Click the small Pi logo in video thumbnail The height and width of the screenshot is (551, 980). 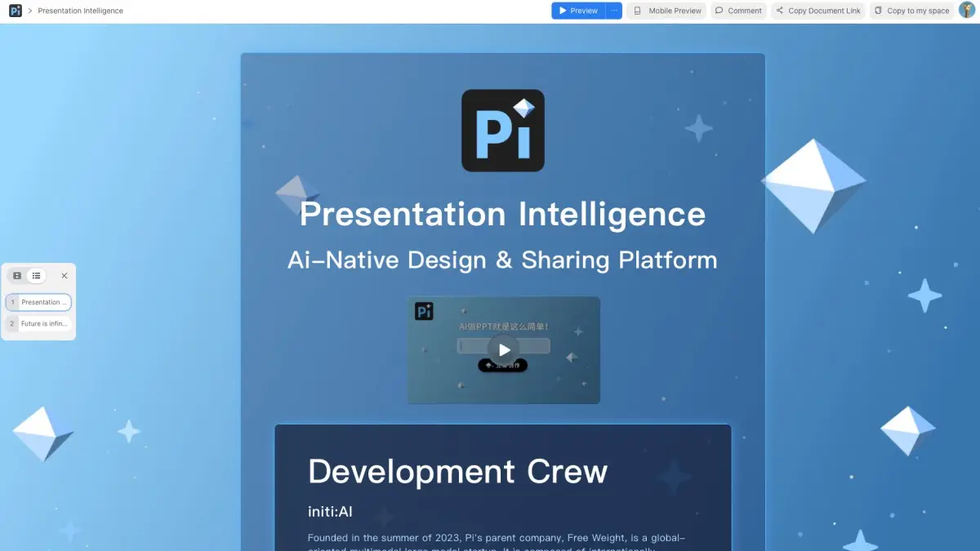click(424, 311)
